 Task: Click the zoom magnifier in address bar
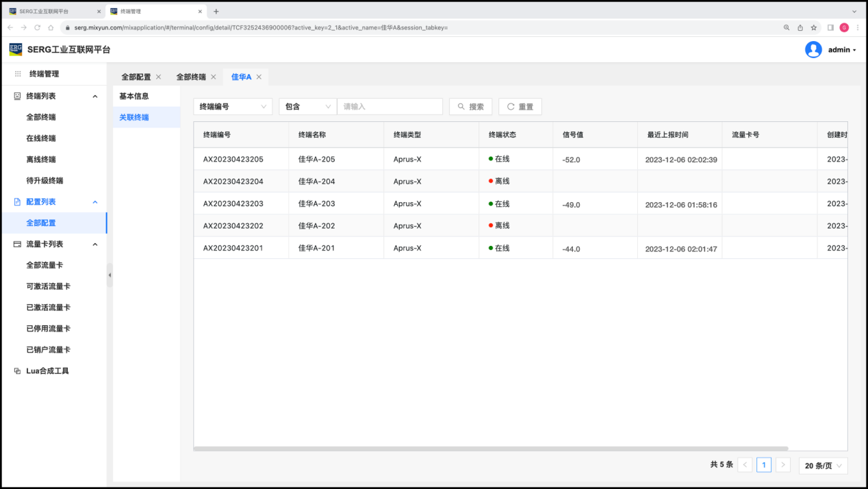point(787,27)
